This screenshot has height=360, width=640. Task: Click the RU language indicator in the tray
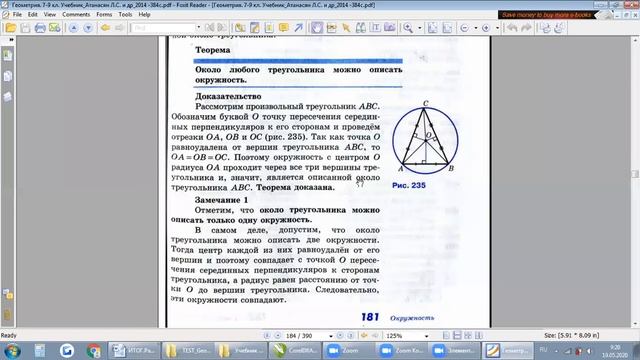(543, 350)
